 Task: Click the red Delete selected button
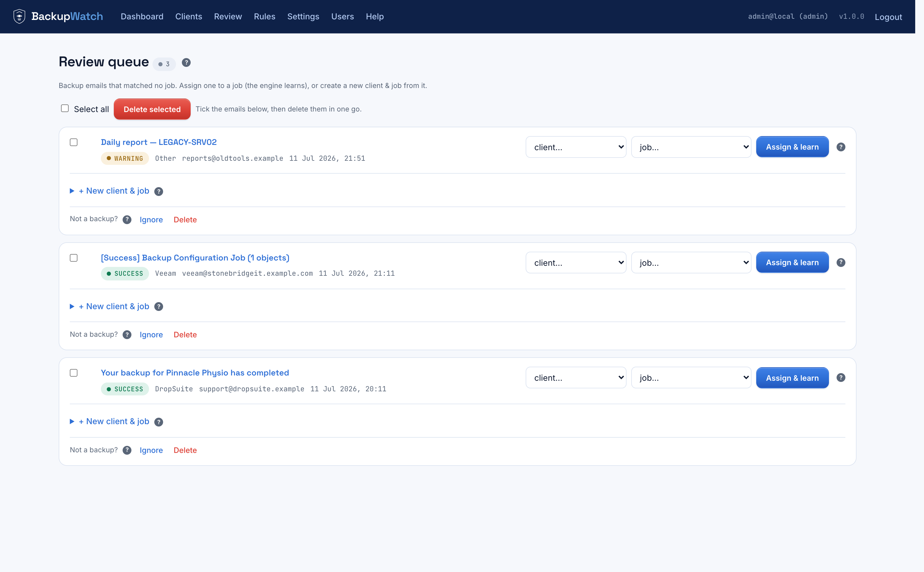pos(152,109)
